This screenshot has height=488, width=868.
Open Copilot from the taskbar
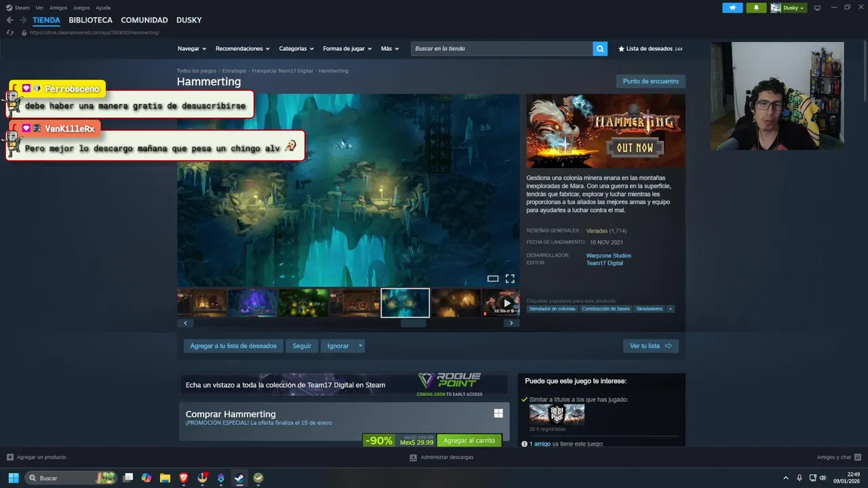146,478
